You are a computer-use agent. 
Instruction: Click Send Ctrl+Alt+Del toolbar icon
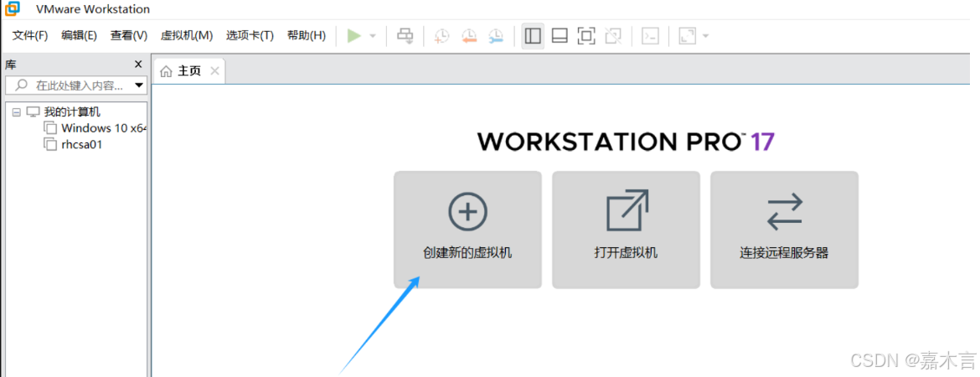pyautogui.click(x=405, y=36)
